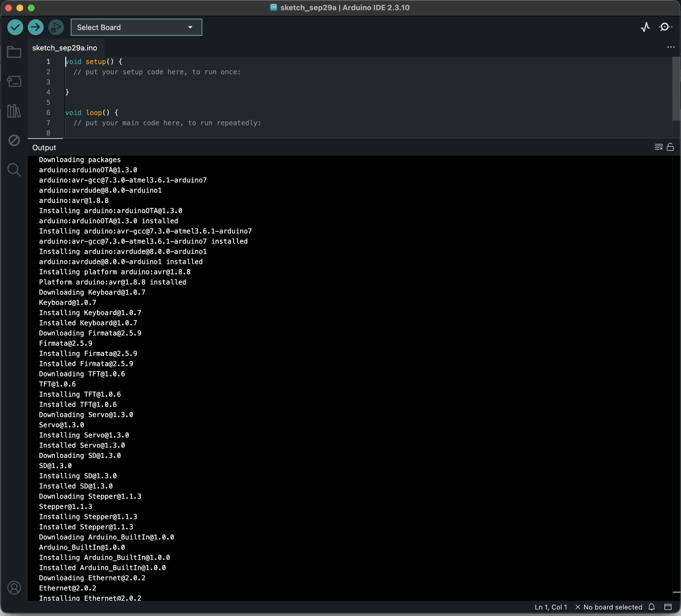Open the Debug sidebar panel
Image resolution: width=681 pixels, height=616 pixels.
(14, 140)
